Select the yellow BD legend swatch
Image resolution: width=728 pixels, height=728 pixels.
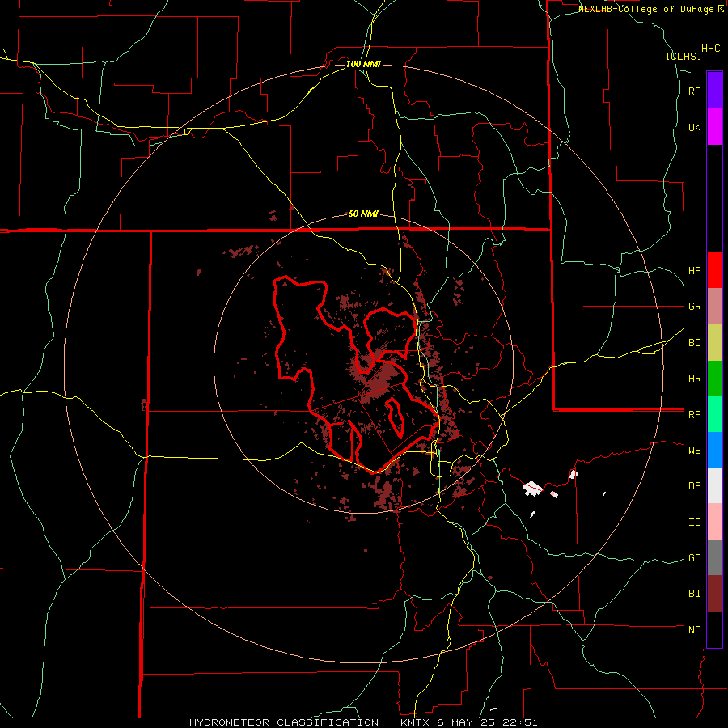[x=714, y=342]
